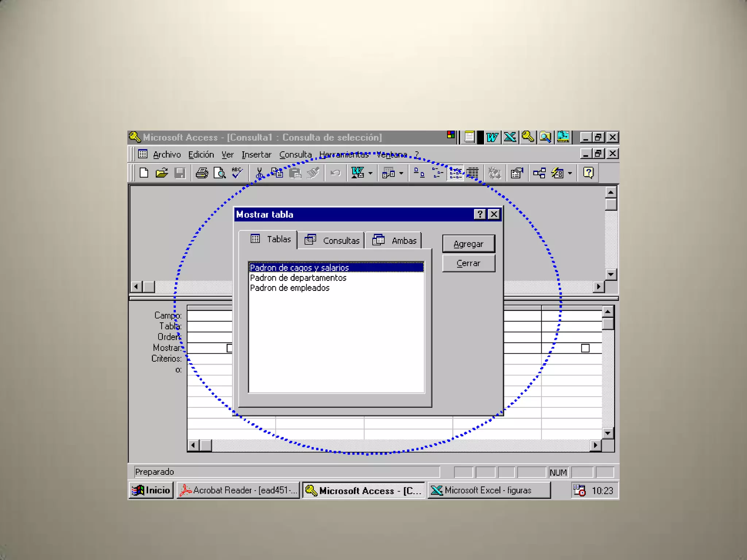Open the Consulta menu

[295, 155]
